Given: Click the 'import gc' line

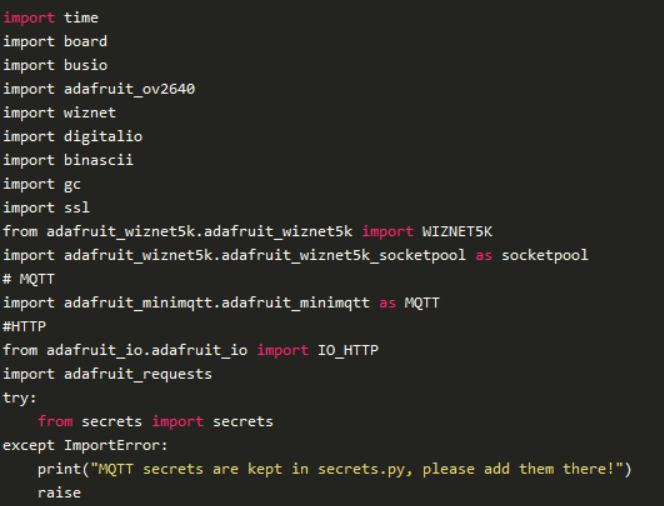Looking at the screenshot, I should (x=41, y=184).
